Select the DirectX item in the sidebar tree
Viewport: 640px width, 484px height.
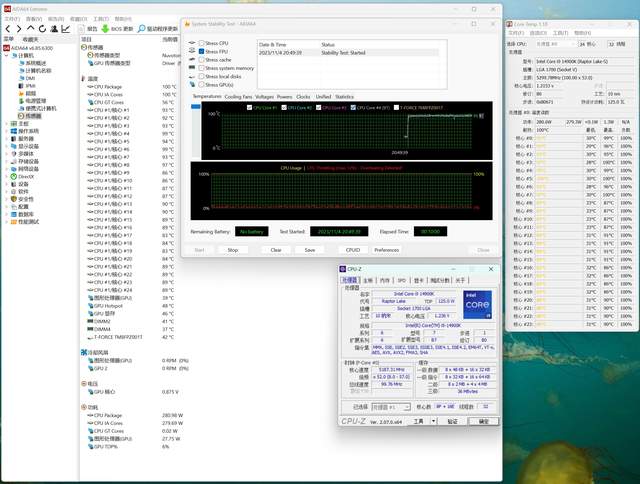click(x=27, y=176)
